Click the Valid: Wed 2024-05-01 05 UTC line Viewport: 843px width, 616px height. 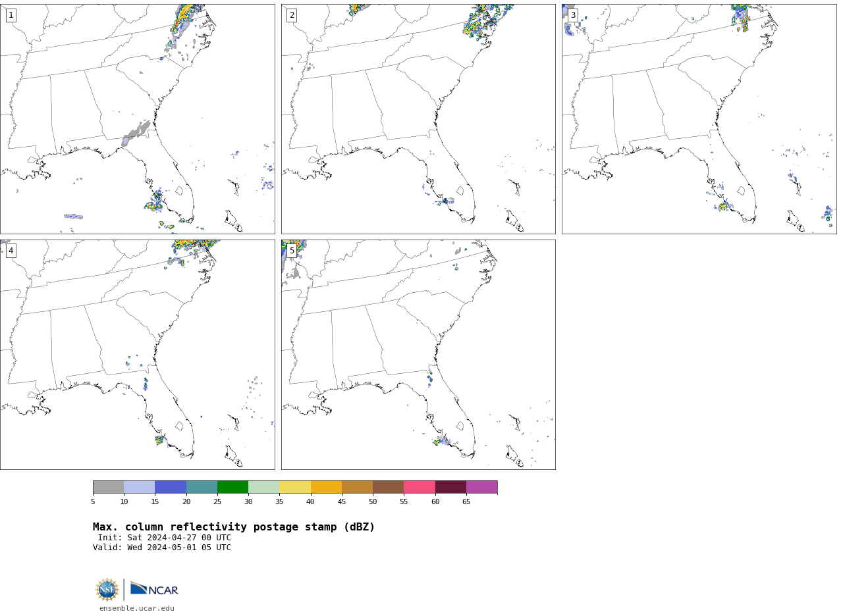click(x=162, y=548)
